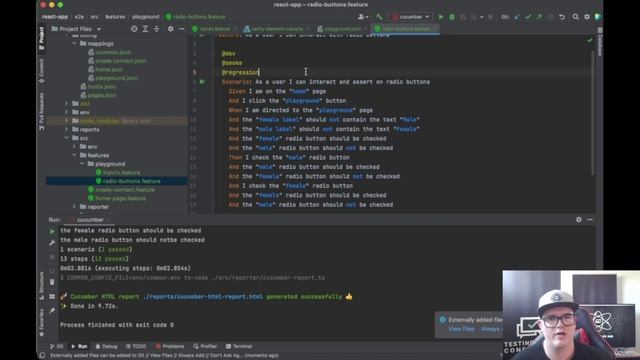Viewport: 640px width, 360px height.
Task: Select hosts.json in project tree
Action: coord(101,87)
